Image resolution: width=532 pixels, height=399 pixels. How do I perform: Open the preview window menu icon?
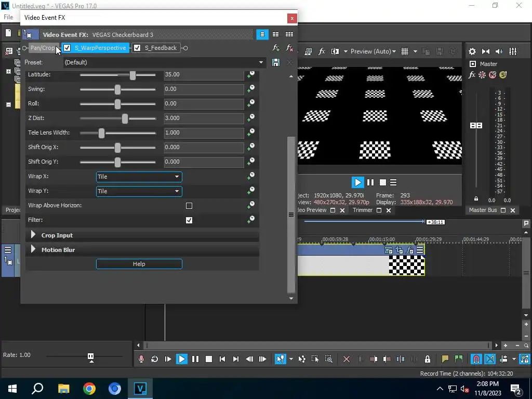coord(393,182)
